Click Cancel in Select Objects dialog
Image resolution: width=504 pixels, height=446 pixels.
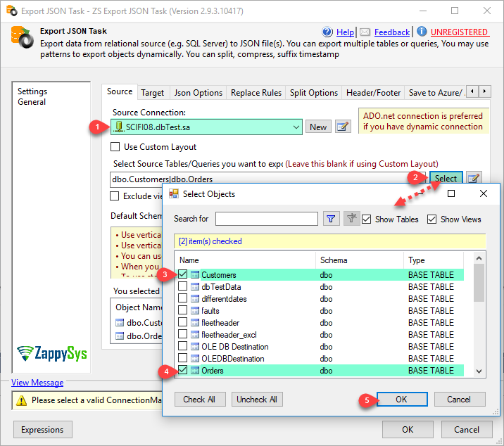point(459,400)
